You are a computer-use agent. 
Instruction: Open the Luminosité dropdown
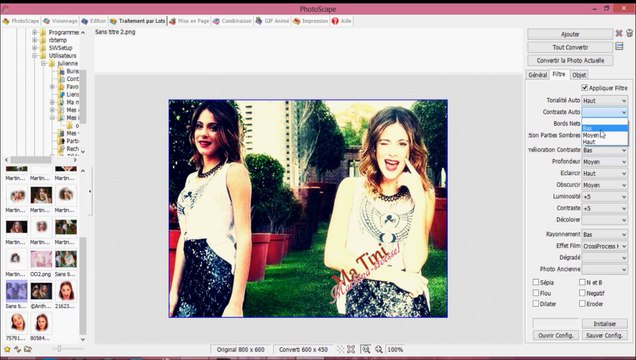(605, 197)
